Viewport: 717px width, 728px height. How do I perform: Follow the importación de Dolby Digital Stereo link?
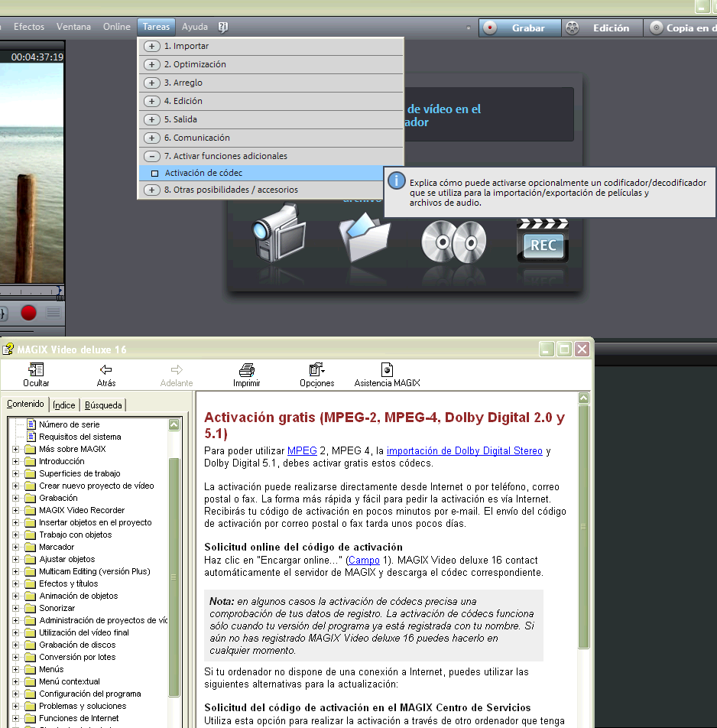tap(464, 450)
